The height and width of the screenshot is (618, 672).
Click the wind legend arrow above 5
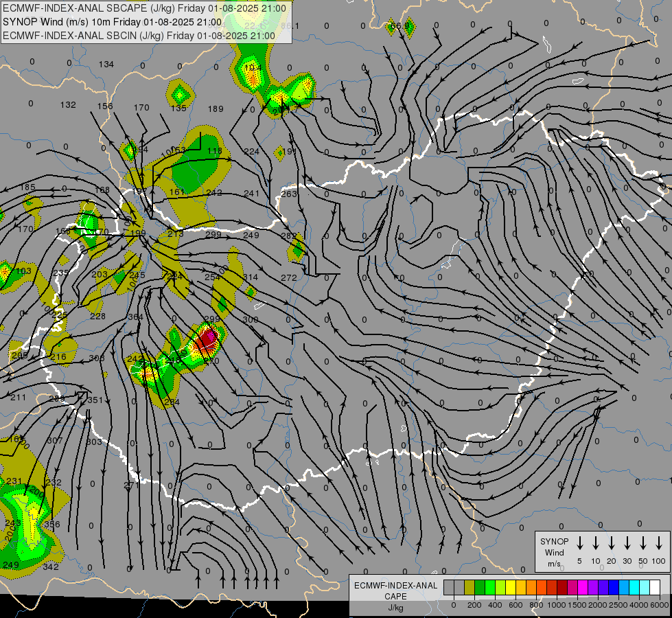(x=579, y=543)
